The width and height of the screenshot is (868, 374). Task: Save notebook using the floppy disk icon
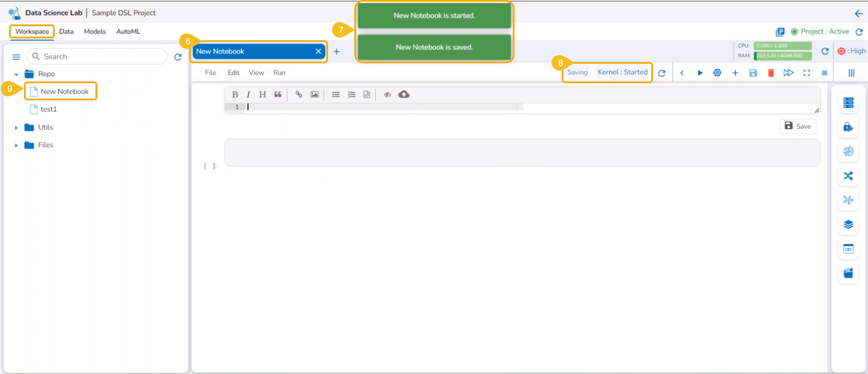click(753, 73)
